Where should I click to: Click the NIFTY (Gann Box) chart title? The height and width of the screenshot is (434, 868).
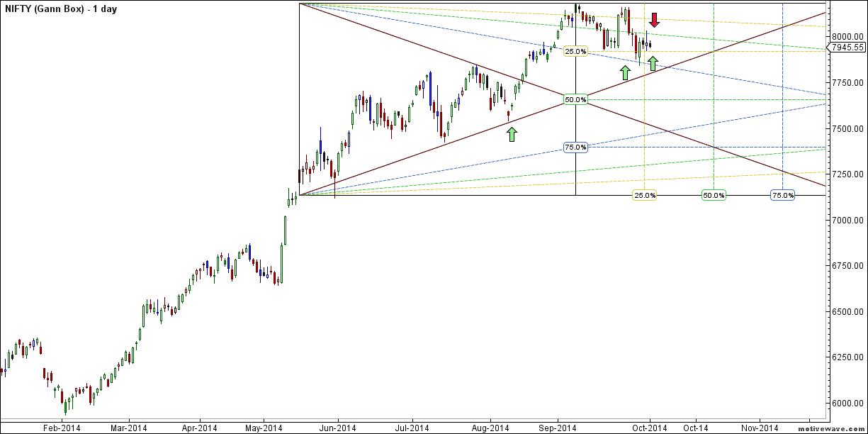click(60, 9)
